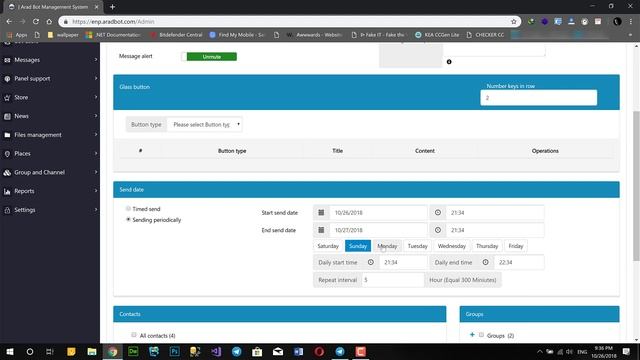Expand the Group and Channel chevron

[96, 172]
